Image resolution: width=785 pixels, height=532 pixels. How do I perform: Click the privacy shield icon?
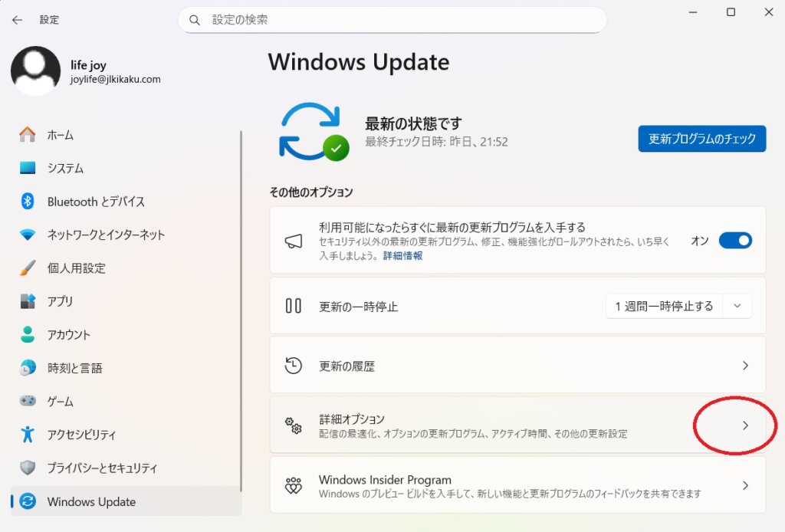point(28,468)
